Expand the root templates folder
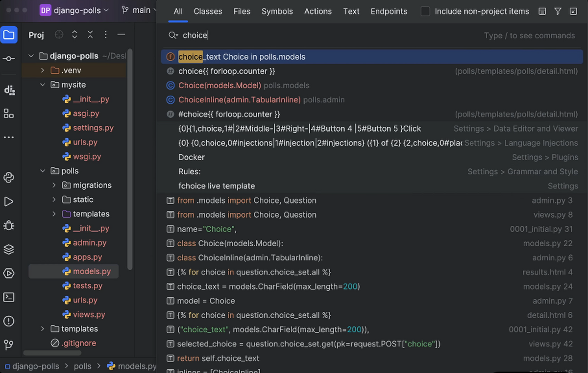This screenshot has width=588, height=373. point(43,329)
